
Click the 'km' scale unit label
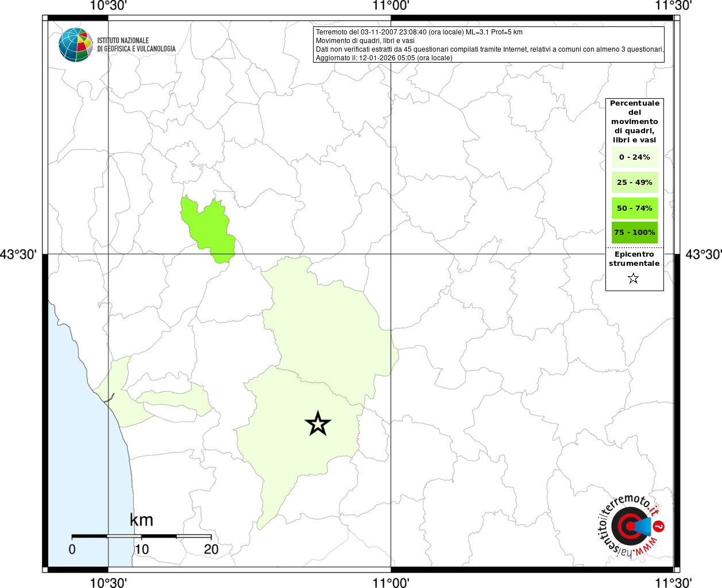point(141,520)
